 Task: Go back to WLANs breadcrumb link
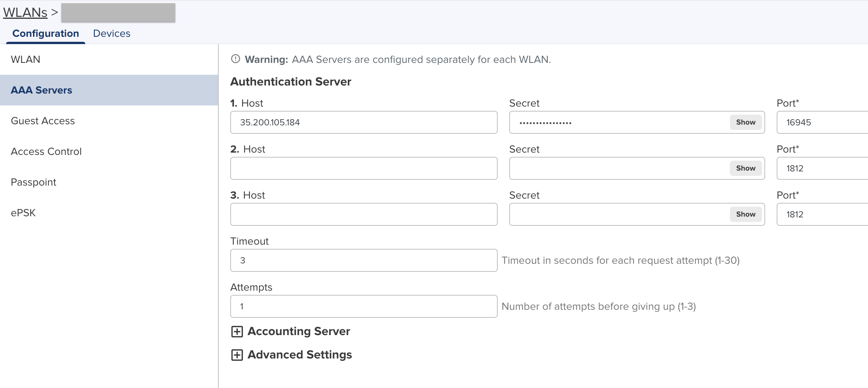[x=25, y=13]
